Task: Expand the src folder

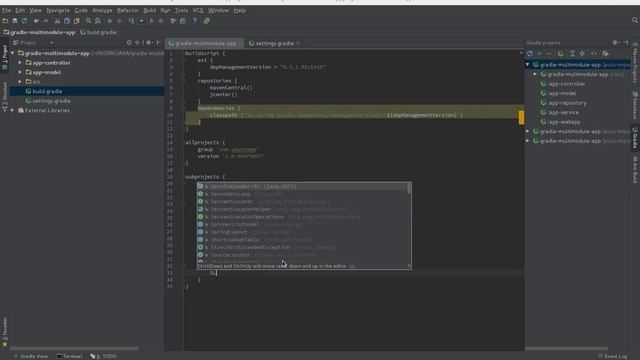Action: (x=20, y=82)
